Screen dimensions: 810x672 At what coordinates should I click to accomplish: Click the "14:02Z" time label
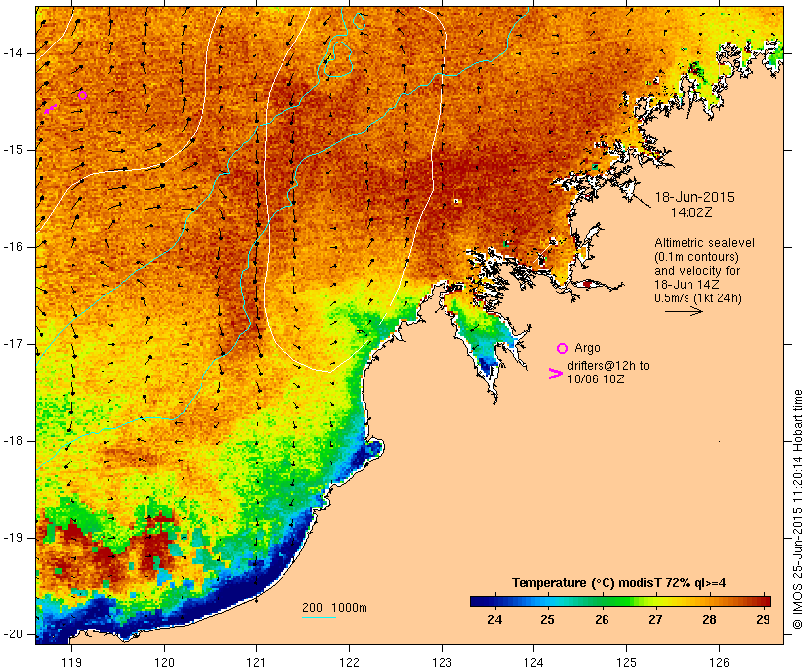(691, 212)
